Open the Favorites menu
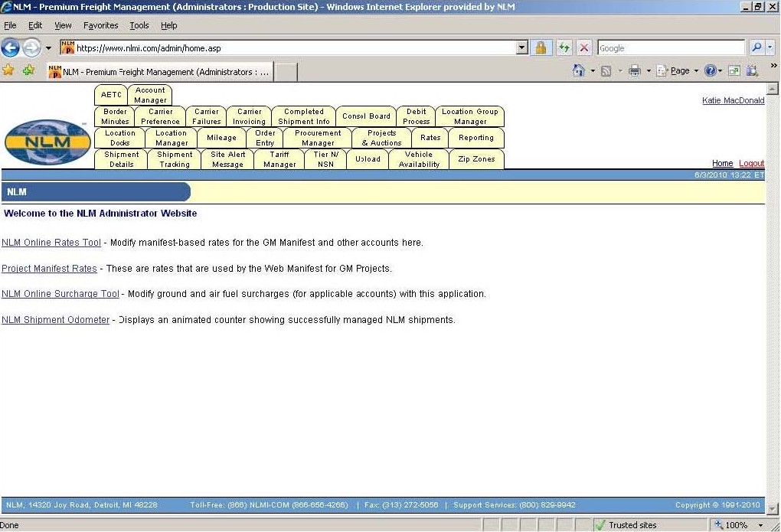Screen dimensions: 781x532 tap(100, 25)
